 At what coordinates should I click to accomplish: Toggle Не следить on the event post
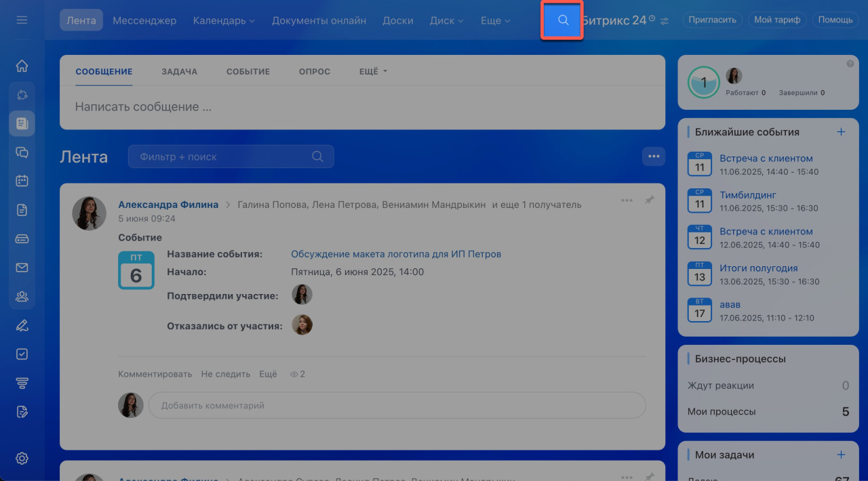(x=226, y=374)
